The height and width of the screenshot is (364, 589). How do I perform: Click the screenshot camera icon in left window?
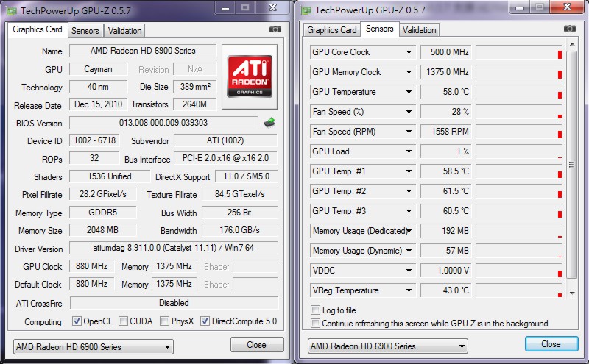coord(275,29)
